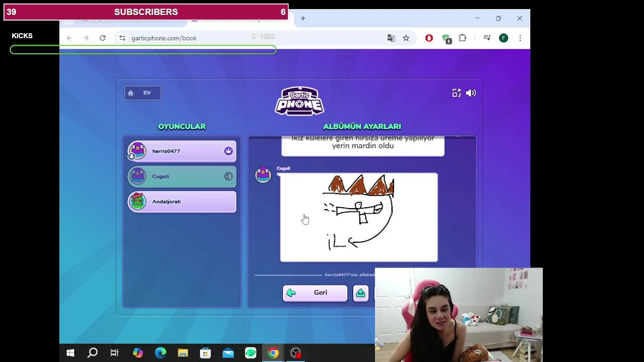Open File Explorer from the taskbar
This screenshot has width=644, height=362.
pos(183,353)
